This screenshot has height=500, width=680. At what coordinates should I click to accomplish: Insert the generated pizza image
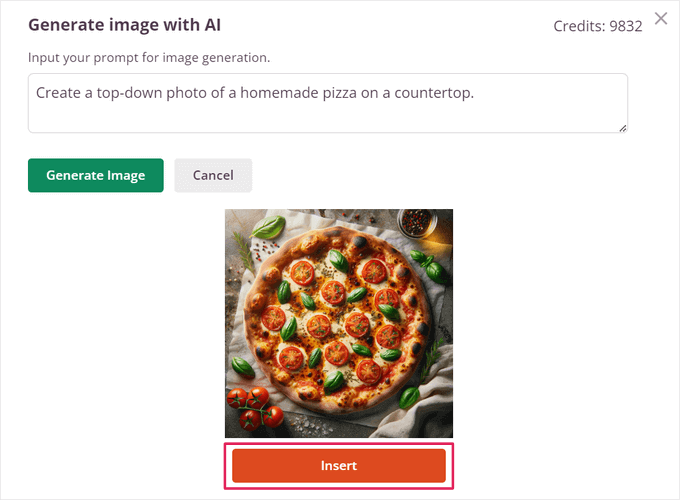coord(339,466)
